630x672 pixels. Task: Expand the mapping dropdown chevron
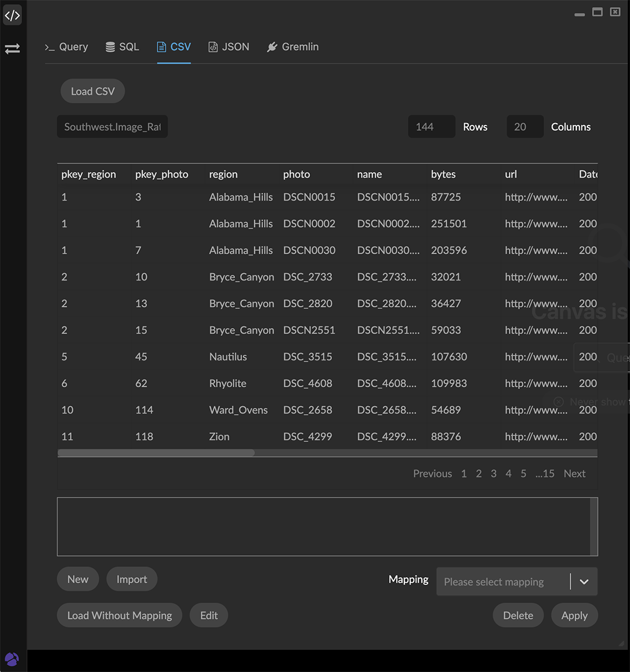[x=584, y=582]
